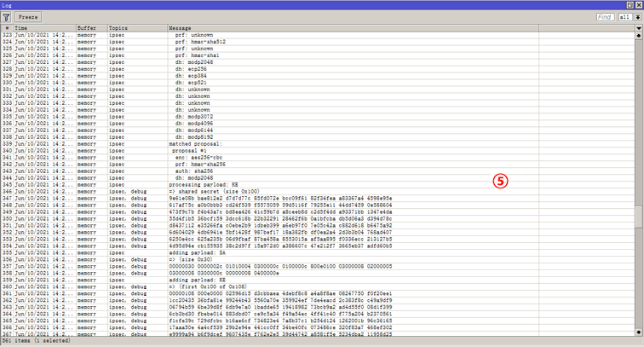Close the Log window
The width and height of the screenshot is (644, 347).
click(x=639, y=5)
